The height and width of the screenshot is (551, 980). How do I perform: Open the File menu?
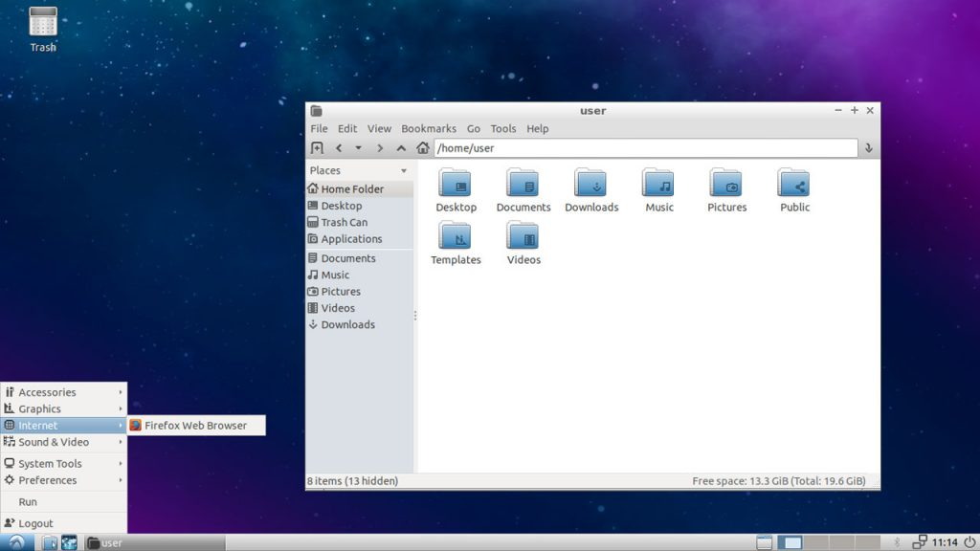[x=319, y=129]
